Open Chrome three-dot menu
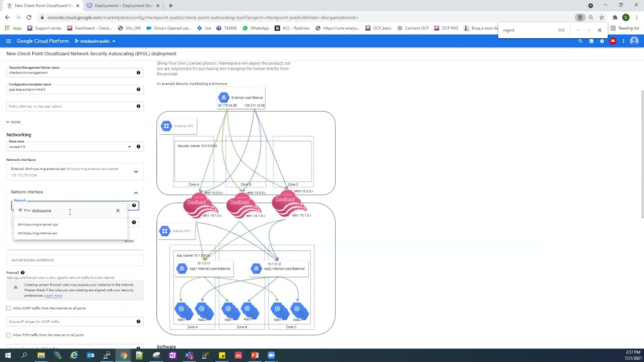The image size is (644, 362). click(x=636, y=18)
